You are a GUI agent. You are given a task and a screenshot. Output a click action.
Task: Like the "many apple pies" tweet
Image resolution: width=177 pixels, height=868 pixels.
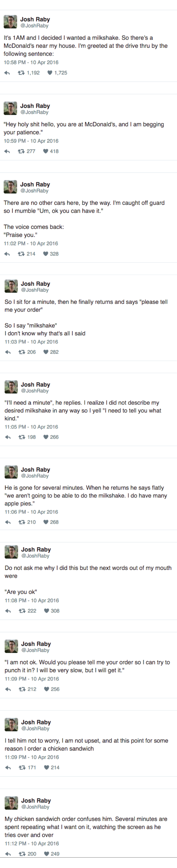pyautogui.click(x=46, y=522)
